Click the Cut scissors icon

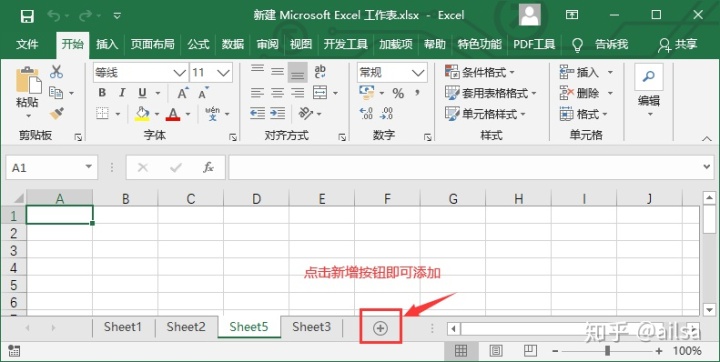[x=56, y=72]
